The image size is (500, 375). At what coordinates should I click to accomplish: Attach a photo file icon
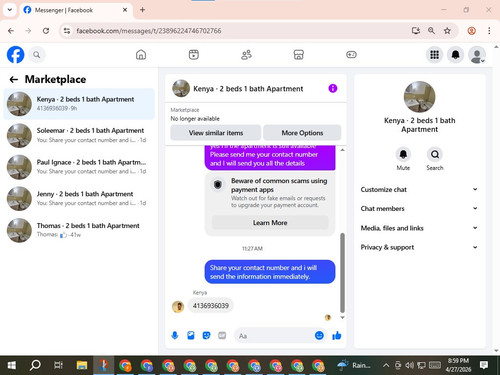(191, 335)
